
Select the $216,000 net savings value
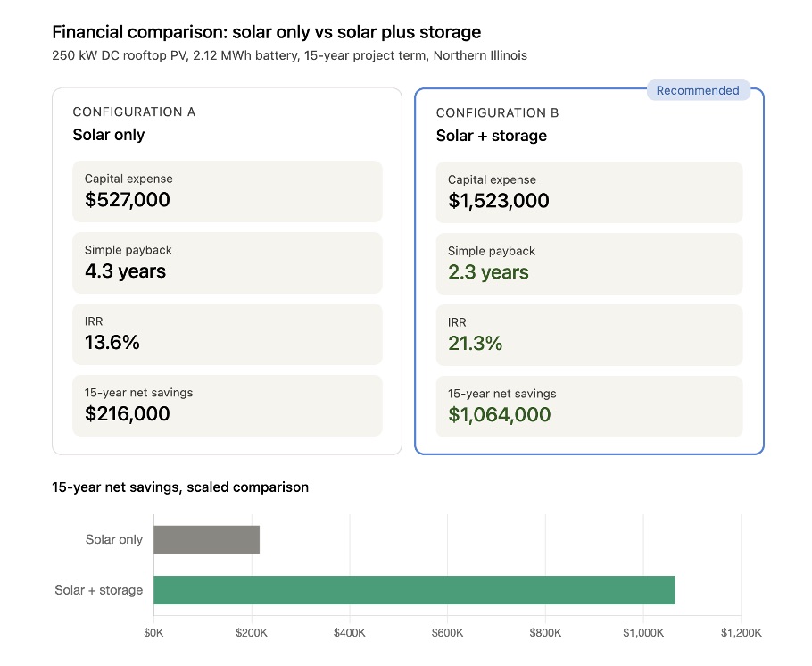point(128,413)
